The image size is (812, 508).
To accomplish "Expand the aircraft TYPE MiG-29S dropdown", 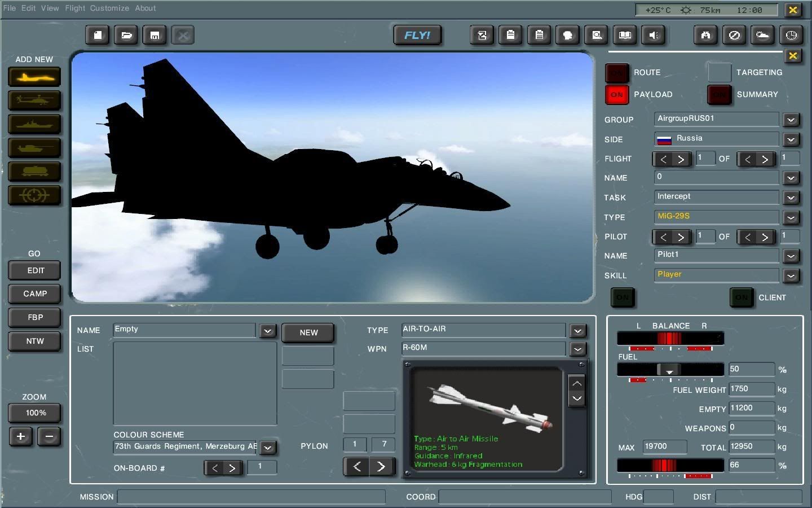I will click(x=791, y=218).
